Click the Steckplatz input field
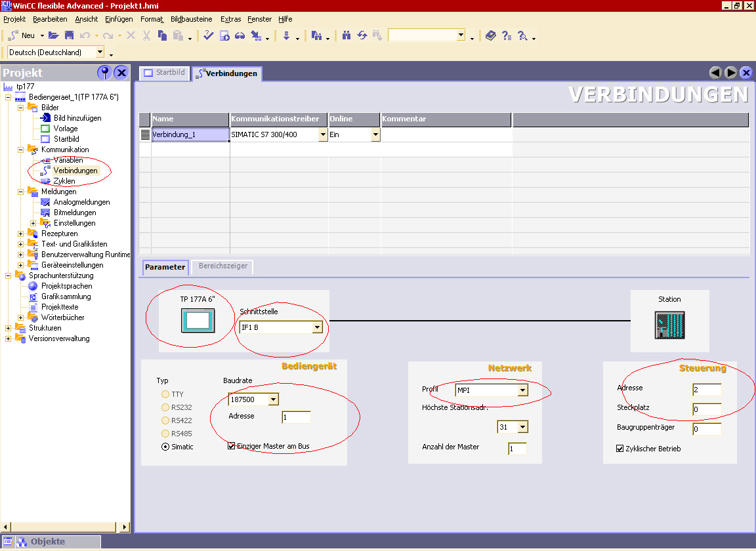The image size is (756, 551). pyautogui.click(x=707, y=409)
